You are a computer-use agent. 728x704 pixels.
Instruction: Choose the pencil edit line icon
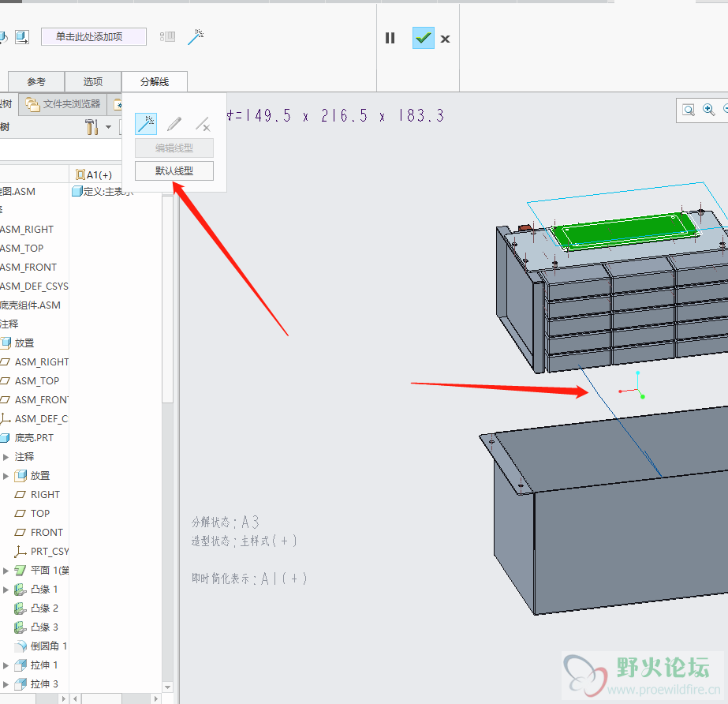(174, 124)
